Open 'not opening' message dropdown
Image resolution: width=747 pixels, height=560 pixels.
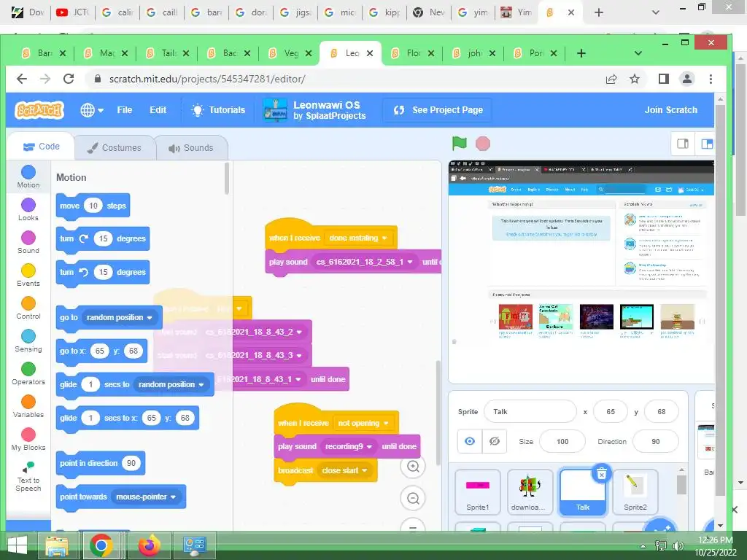[x=363, y=423]
